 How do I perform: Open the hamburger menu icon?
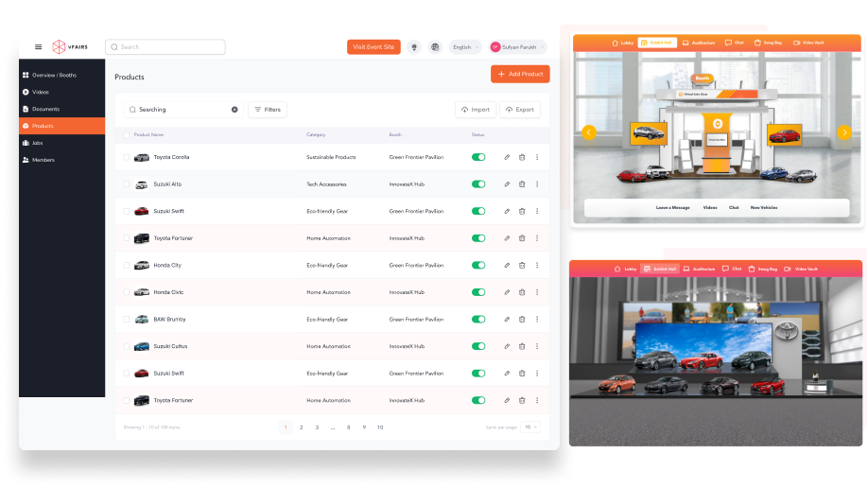pyautogui.click(x=38, y=47)
